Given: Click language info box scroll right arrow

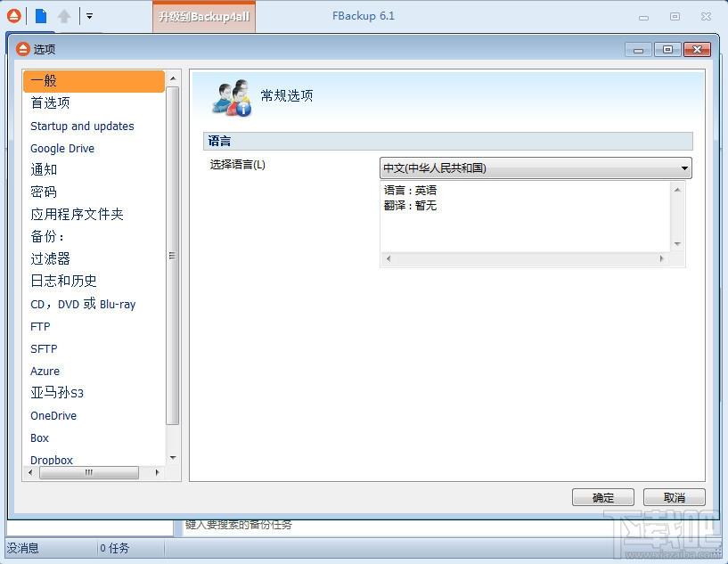Looking at the screenshot, I should pos(661,259).
